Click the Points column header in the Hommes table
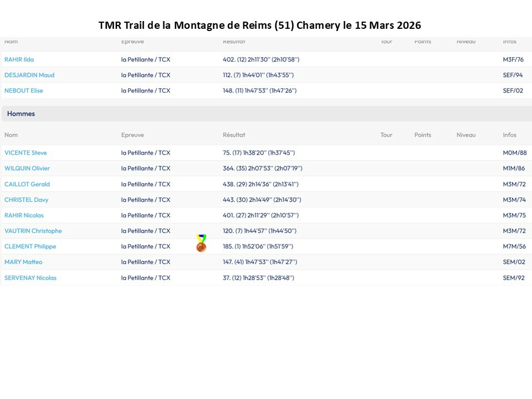Viewport: 532px width, 399px height. (422, 135)
